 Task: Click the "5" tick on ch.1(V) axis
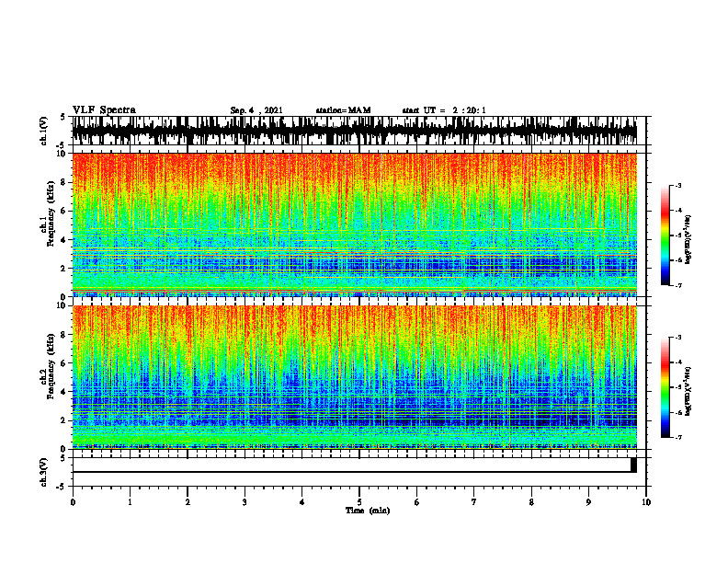click(x=63, y=118)
